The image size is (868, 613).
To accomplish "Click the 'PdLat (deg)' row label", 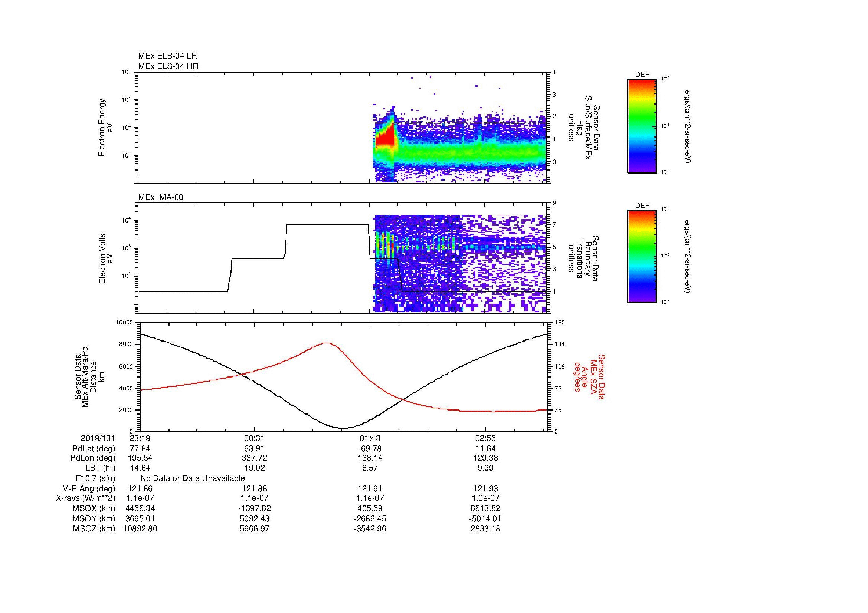I will 94,449.
